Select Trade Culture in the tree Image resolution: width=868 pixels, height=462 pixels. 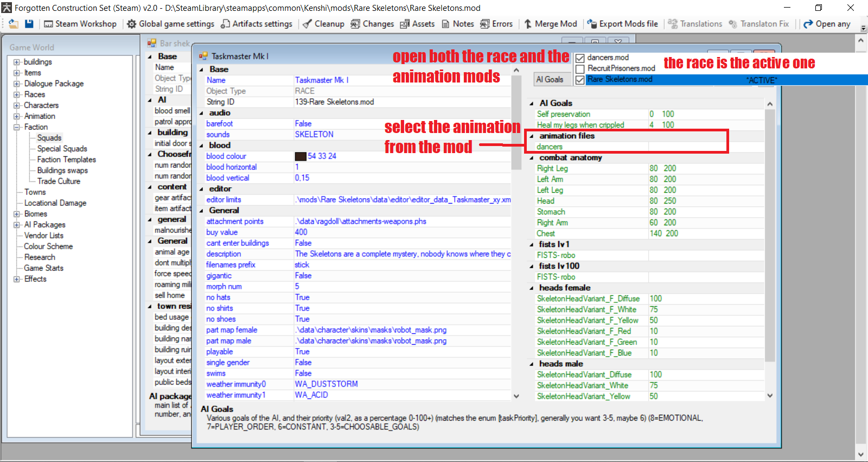(x=59, y=181)
